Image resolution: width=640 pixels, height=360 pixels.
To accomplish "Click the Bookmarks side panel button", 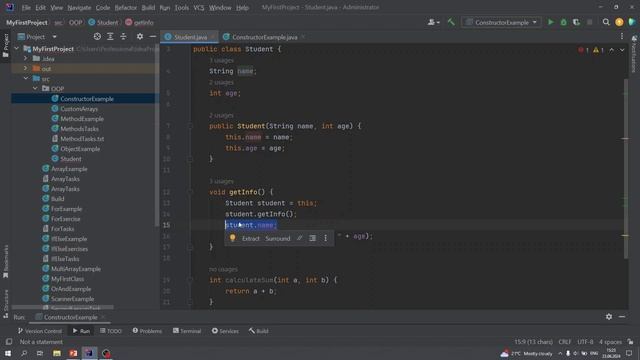I will pos(5,262).
